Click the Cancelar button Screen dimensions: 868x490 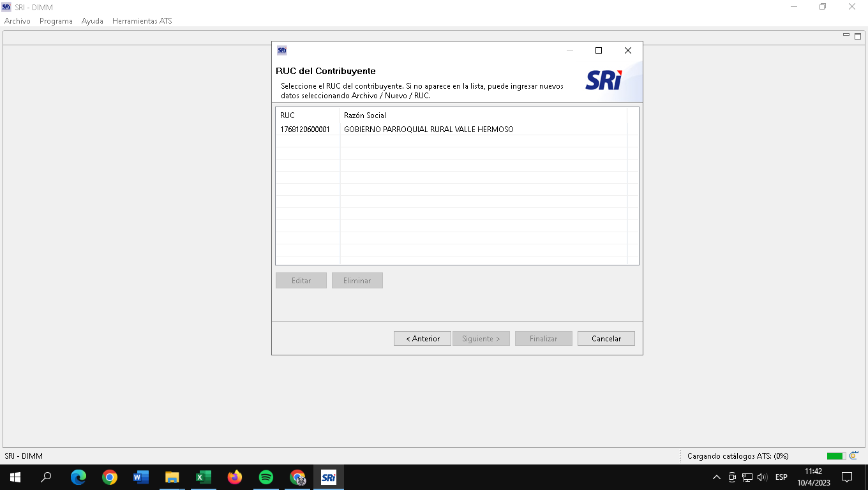coord(606,339)
